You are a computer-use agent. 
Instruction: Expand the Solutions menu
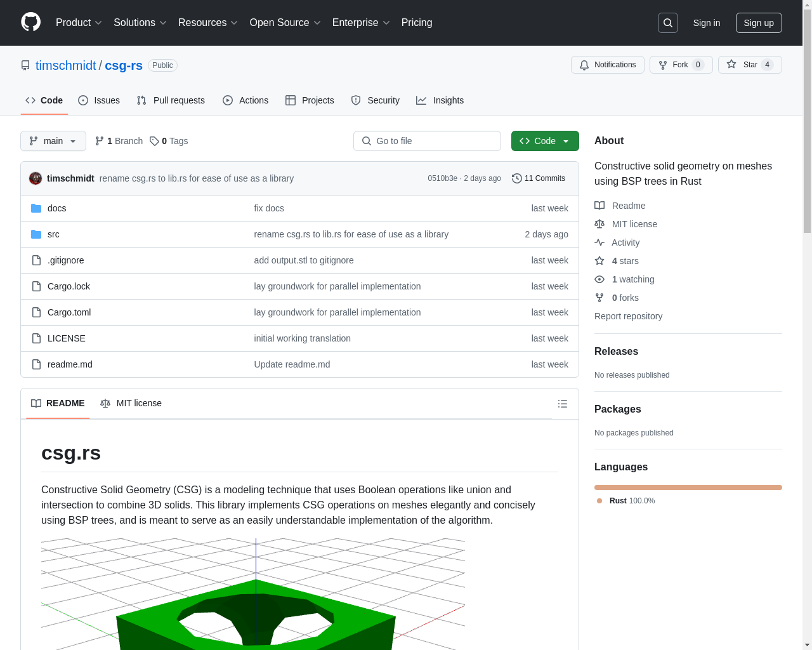140,23
